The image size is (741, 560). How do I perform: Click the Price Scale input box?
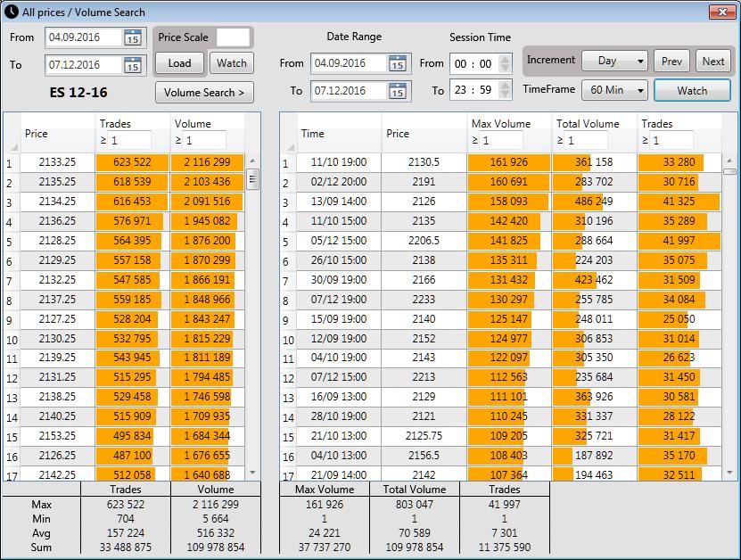coord(234,37)
